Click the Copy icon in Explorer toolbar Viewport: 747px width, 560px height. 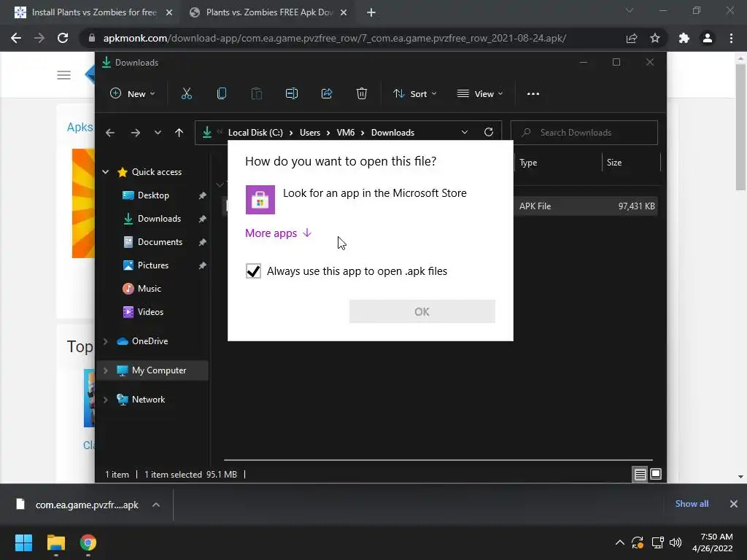222,94
